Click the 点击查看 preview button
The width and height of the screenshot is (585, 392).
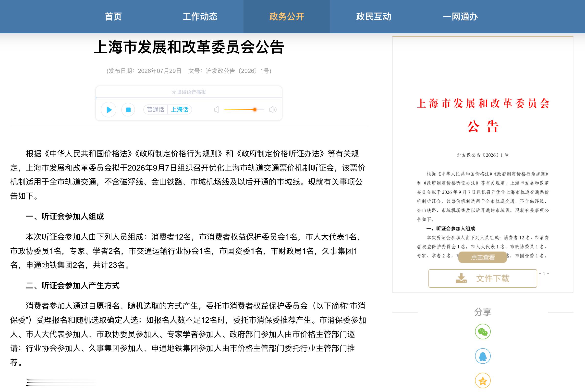483,257
